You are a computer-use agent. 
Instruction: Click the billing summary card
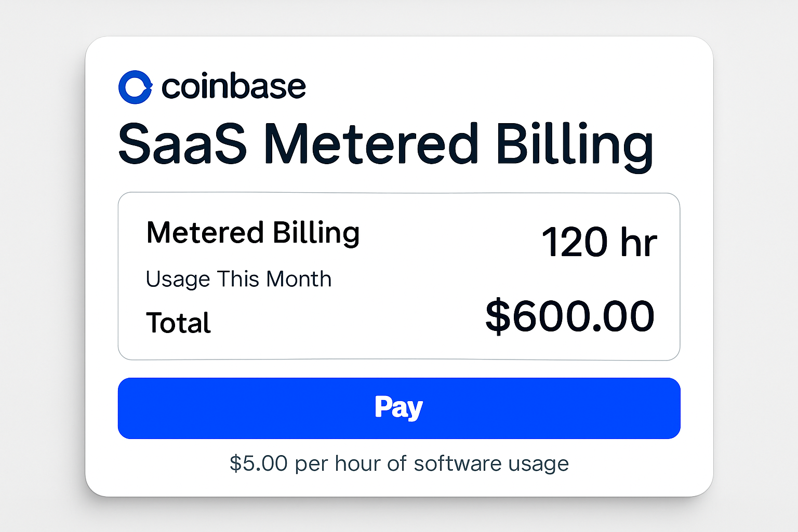pos(399,275)
